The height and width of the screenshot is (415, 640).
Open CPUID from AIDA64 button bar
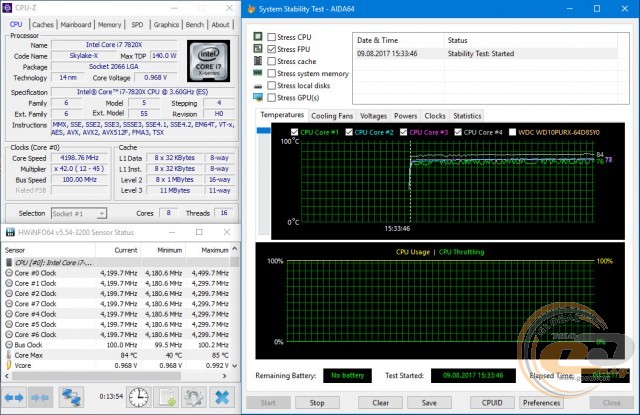tap(492, 403)
